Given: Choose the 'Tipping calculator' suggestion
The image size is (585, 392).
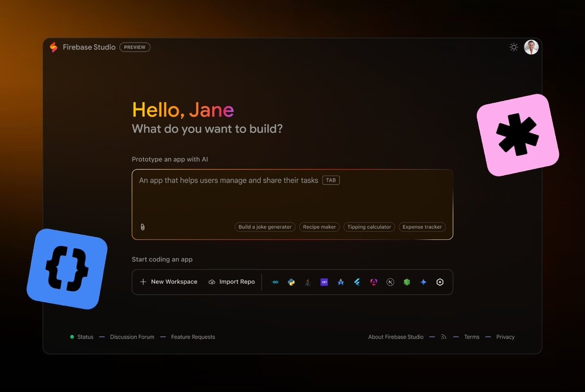Looking at the screenshot, I should click(x=369, y=227).
